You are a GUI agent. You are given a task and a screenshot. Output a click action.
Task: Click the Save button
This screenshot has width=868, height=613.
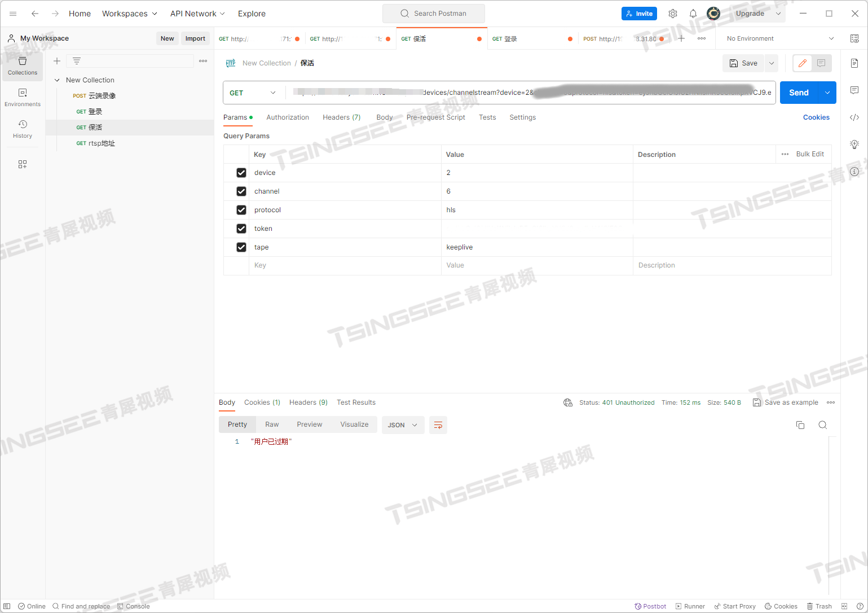click(x=743, y=63)
